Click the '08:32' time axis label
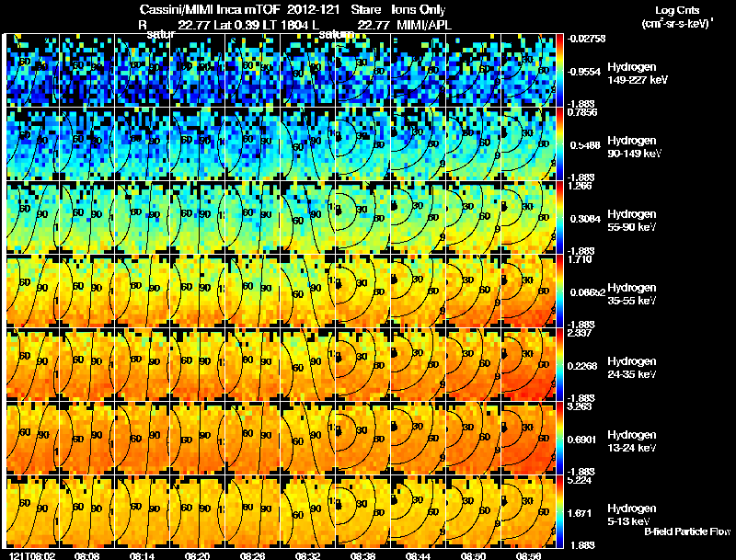 (x=307, y=555)
